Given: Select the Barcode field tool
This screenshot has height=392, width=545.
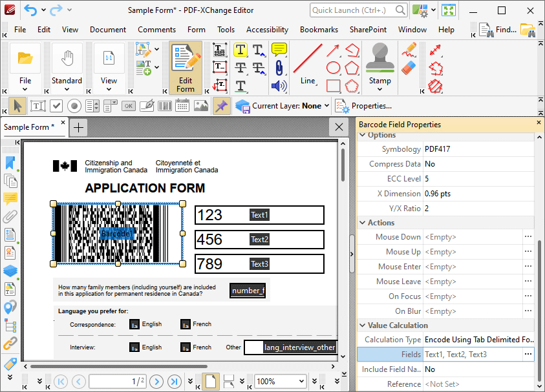Looking at the screenshot, I should pos(165,106).
